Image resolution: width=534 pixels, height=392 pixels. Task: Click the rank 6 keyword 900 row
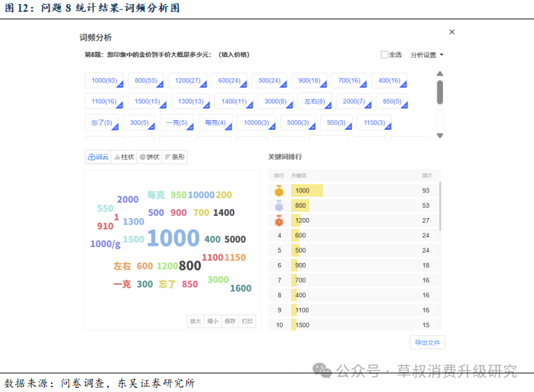point(354,265)
